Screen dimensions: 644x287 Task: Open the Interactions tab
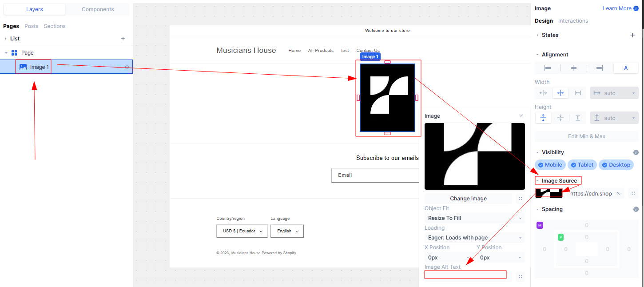(573, 21)
